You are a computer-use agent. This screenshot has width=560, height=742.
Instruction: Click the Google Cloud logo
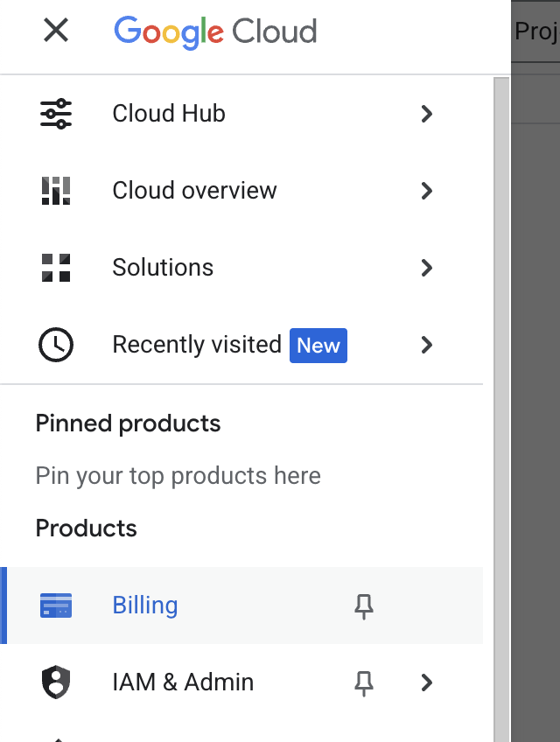click(x=215, y=31)
